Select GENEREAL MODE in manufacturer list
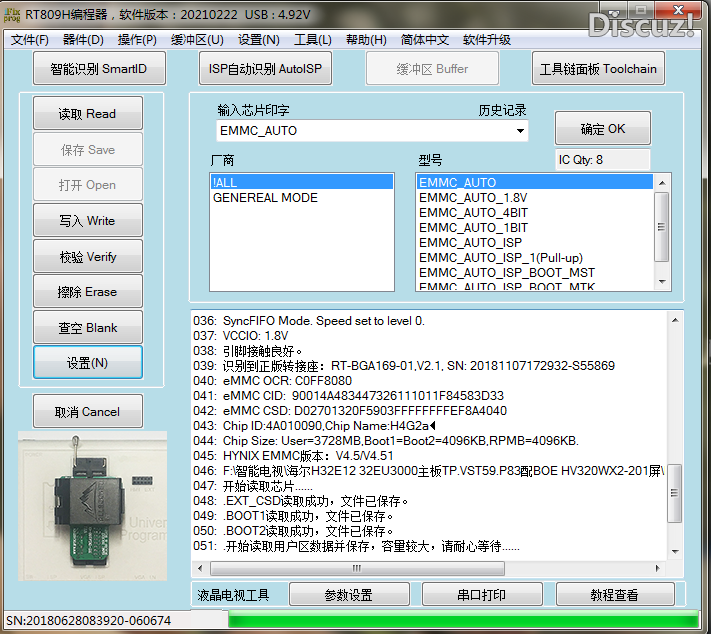Image resolution: width=711 pixels, height=634 pixels. (265, 198)
